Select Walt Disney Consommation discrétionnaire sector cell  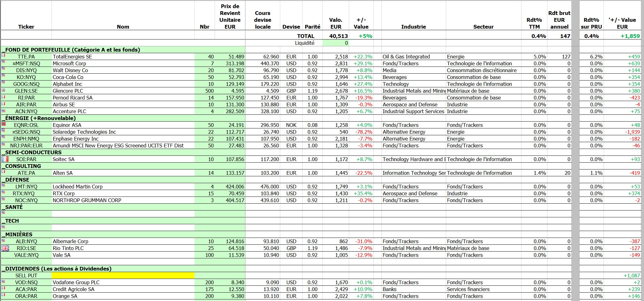483,70
